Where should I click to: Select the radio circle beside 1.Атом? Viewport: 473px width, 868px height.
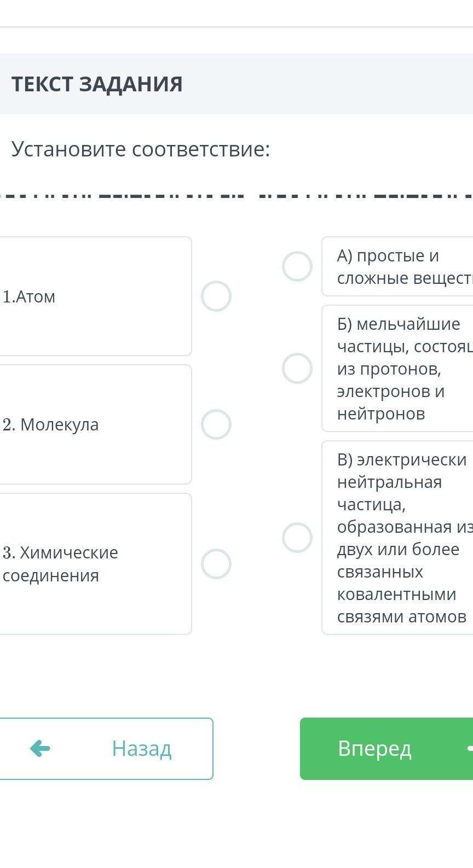[216, 296]
